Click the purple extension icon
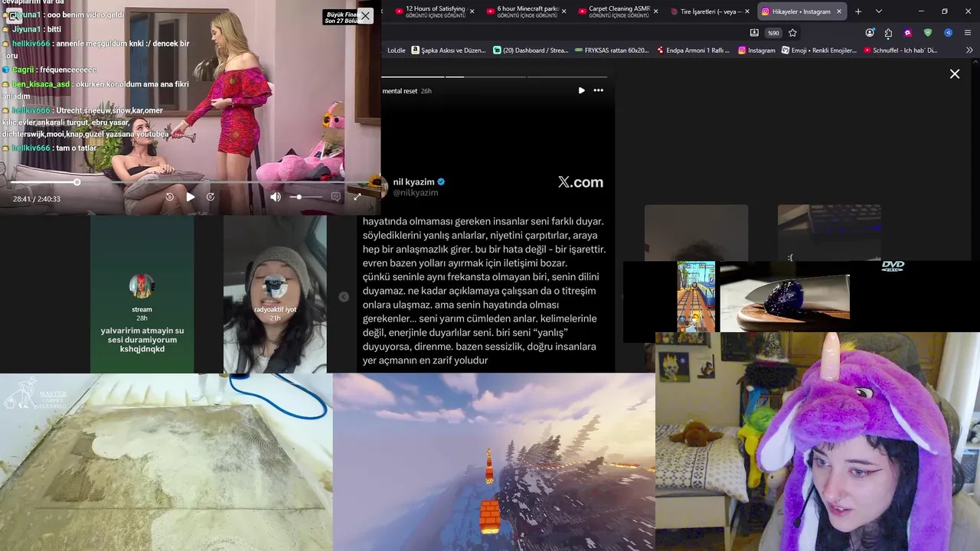The width and height of the screenshot is (980, 551). (x=908, y=33)
